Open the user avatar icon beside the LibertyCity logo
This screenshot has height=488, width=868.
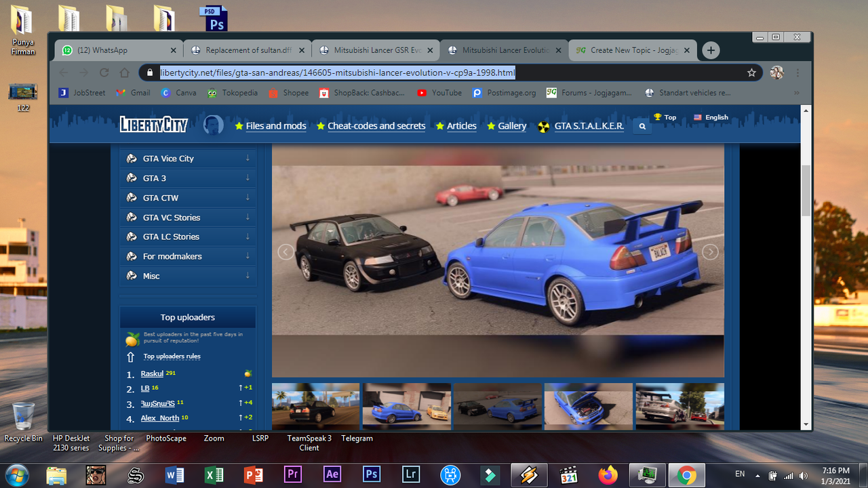click(214, 125)
